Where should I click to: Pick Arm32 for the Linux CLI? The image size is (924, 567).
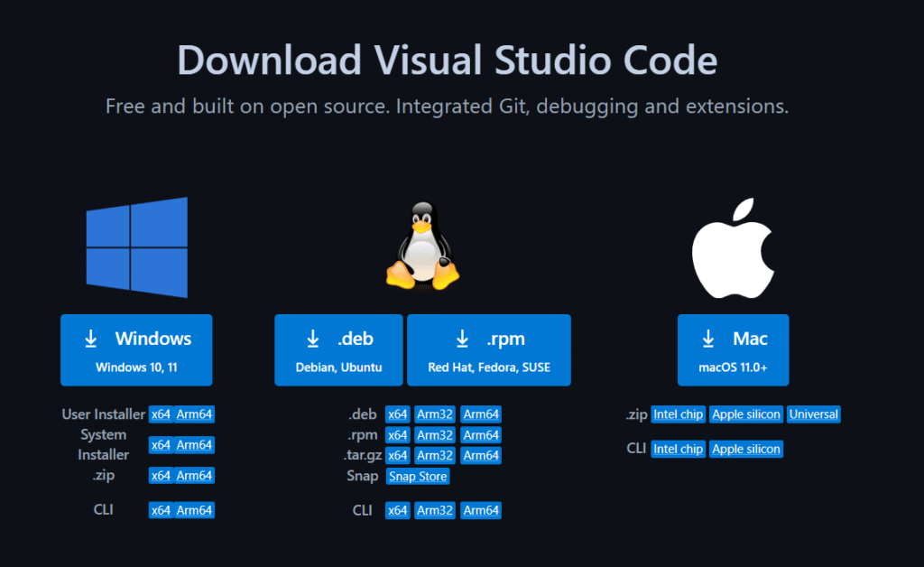(434, 511)
